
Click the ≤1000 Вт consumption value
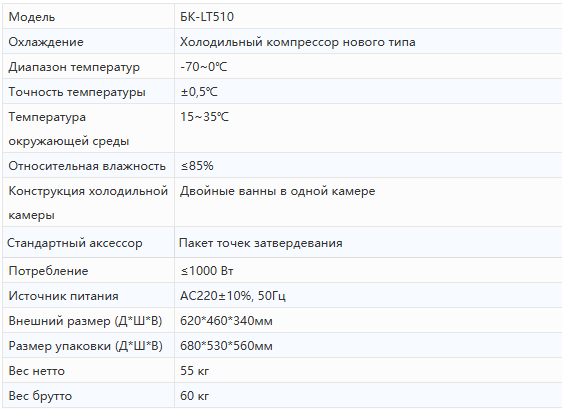[x=207, y=271]
